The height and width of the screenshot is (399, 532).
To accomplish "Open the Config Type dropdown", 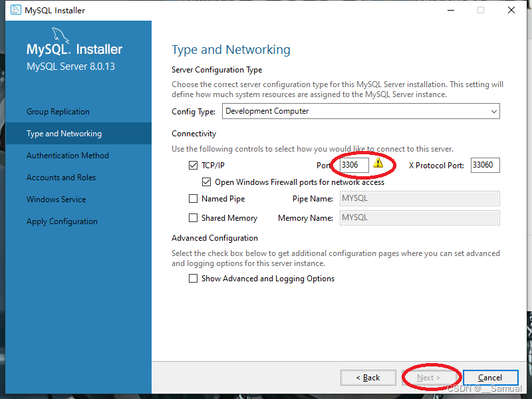I will click(493, 111).
